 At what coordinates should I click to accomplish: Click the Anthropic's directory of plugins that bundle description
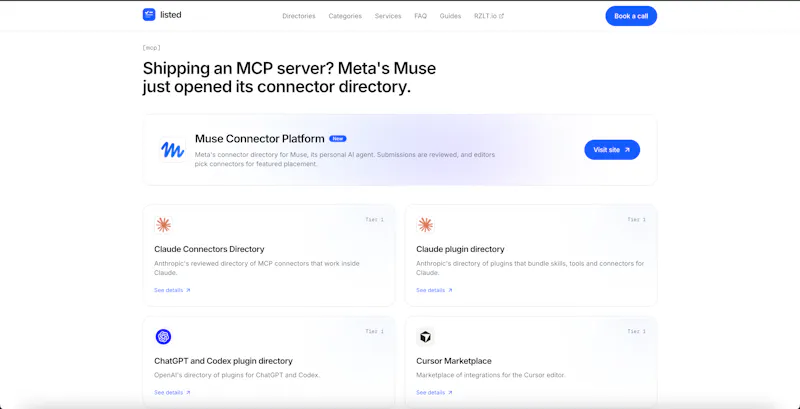coord(530,268)
